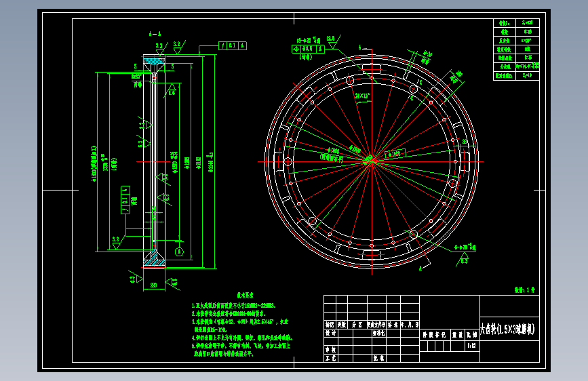Click the '工艺' cell in the title block
Image resolution: width=588 pixels, height=381 pixels.
(x=330, y=358)
